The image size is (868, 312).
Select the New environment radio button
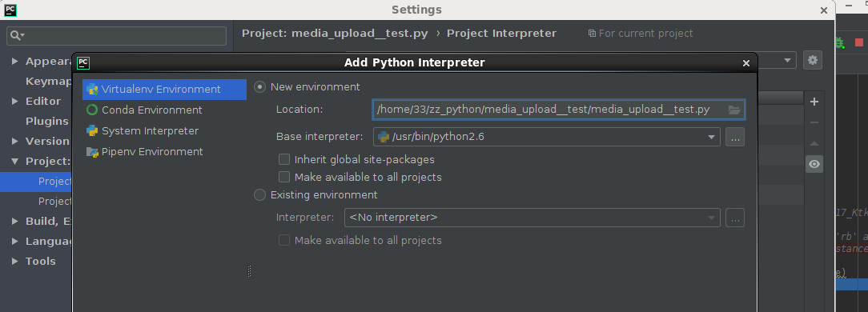(x=259, y=87)
